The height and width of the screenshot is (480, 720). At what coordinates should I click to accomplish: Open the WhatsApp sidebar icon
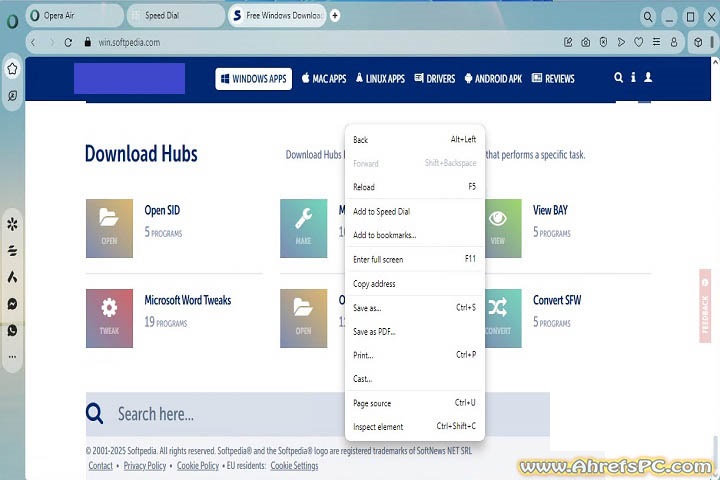coord(12,330)
